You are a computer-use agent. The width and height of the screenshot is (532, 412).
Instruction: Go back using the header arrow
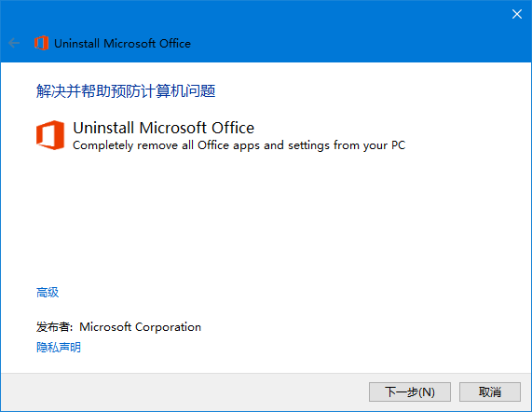pos(14,43)
